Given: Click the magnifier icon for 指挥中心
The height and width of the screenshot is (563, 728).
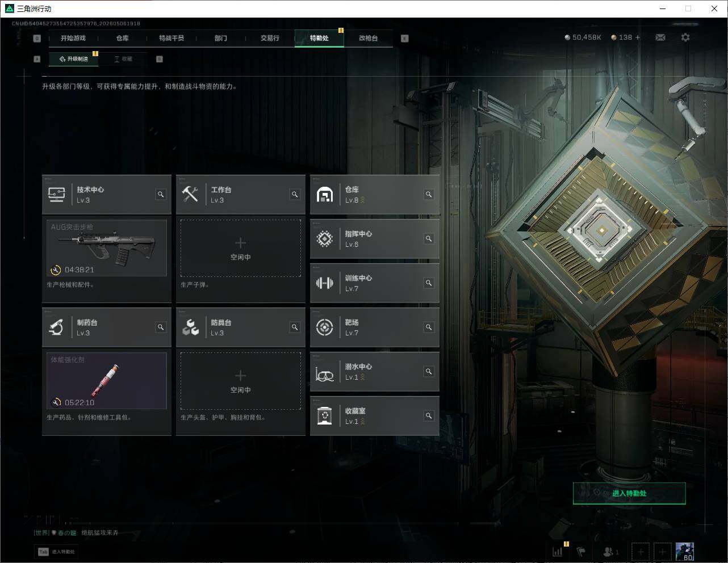Looking at the screenshot, I should pyautogui.click(x=429, y=239).
